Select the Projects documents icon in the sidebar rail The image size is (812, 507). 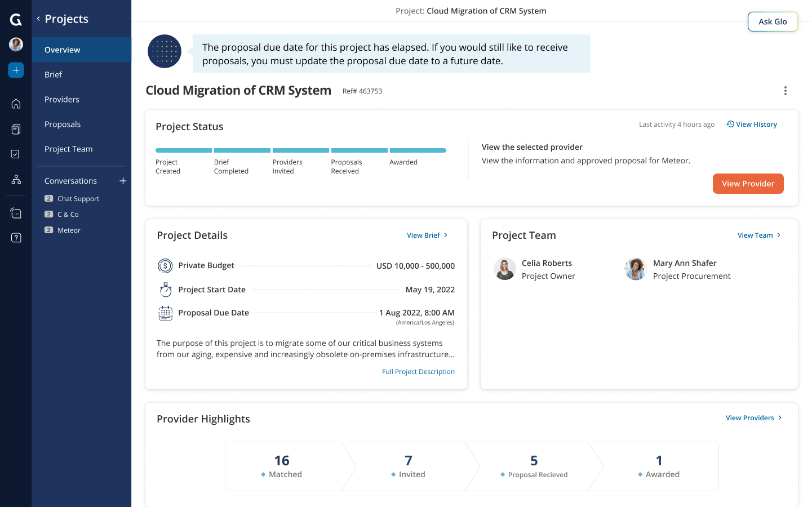pyautogui.click(x=16, y=129)
